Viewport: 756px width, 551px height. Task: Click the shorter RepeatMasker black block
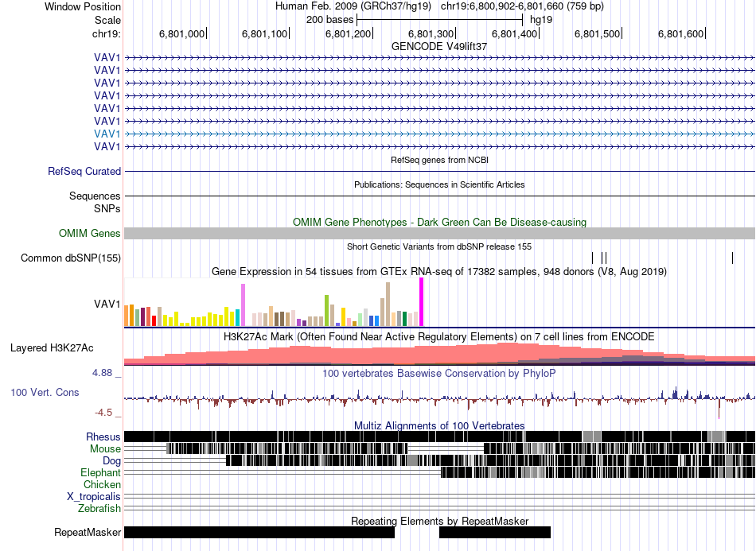point(495,532)
